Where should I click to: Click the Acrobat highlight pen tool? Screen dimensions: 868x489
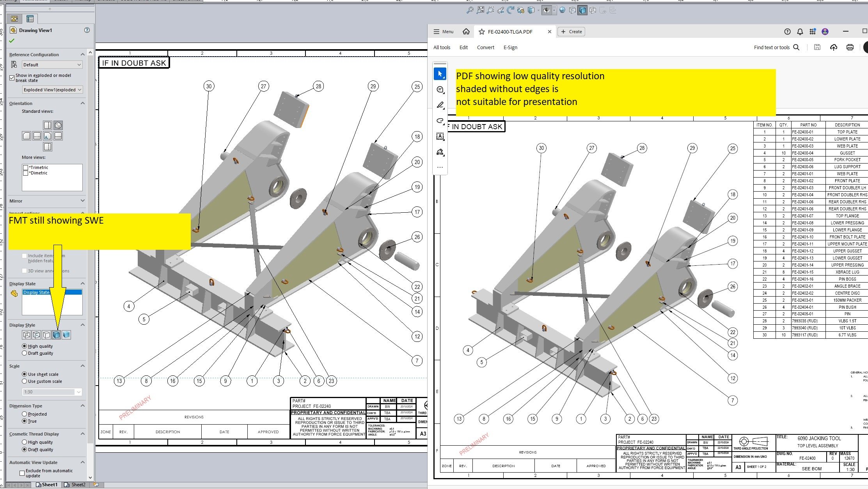click(x=440, y=105)
